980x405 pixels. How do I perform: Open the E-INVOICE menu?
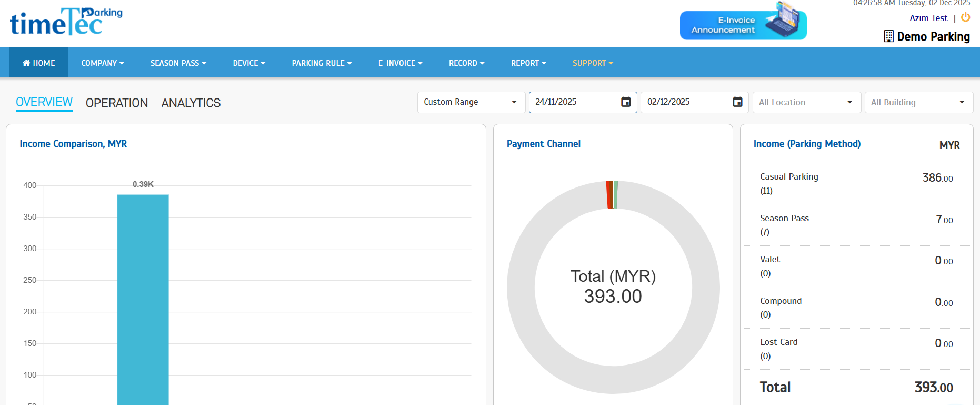[x=400, y=63]
